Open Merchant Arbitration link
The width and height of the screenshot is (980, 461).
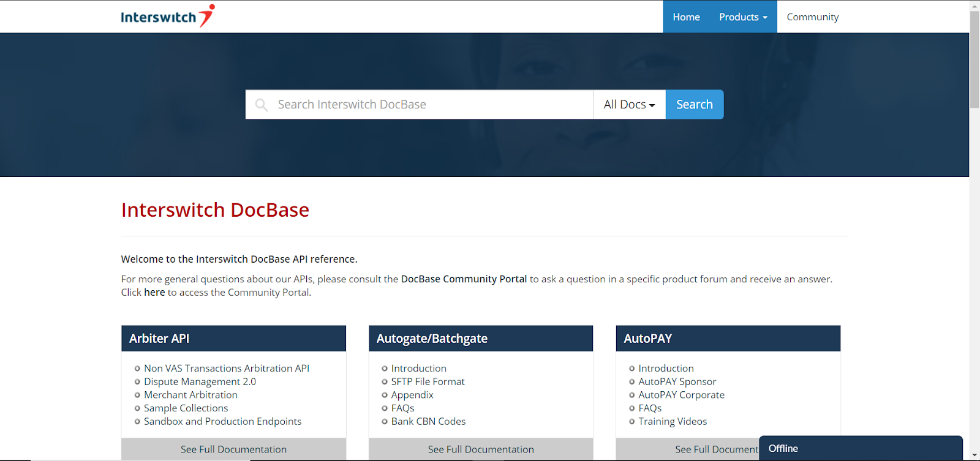(190, 395)
